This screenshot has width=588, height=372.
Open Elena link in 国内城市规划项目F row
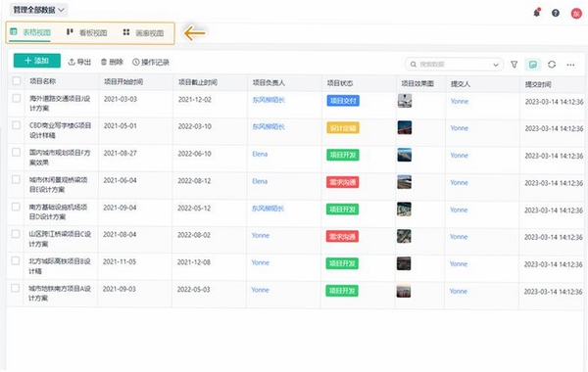[260, 154]
